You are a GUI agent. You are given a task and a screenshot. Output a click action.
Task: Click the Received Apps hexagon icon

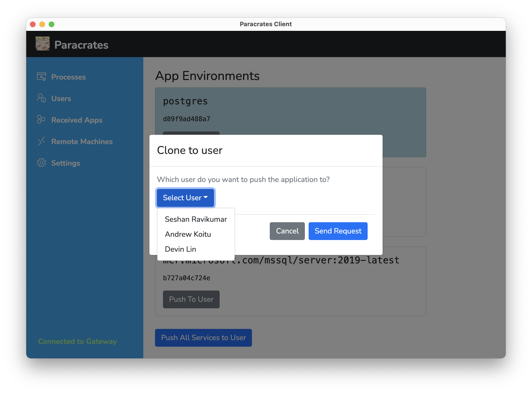tap(41, 120)
